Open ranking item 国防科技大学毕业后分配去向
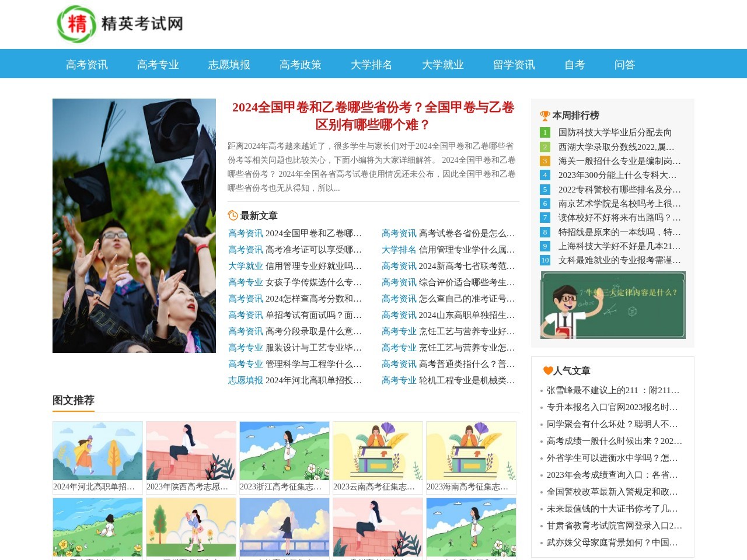 click(x=615, y=132)
